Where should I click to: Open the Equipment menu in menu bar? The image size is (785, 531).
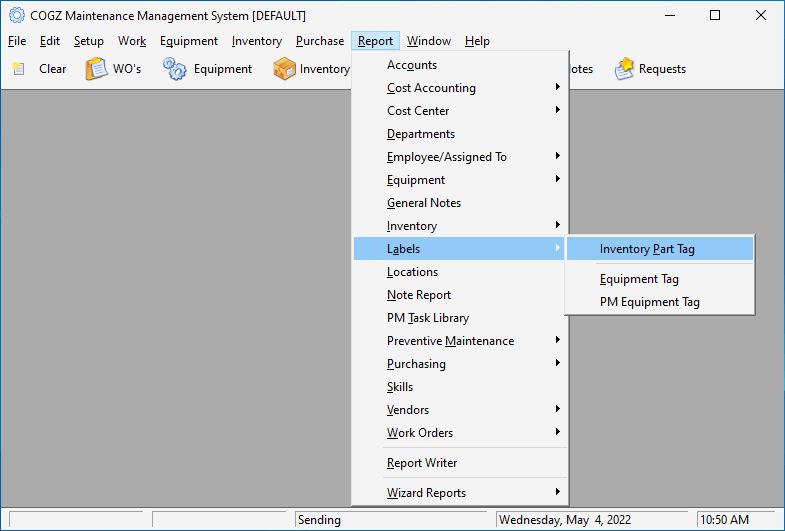tap(189, 41)
